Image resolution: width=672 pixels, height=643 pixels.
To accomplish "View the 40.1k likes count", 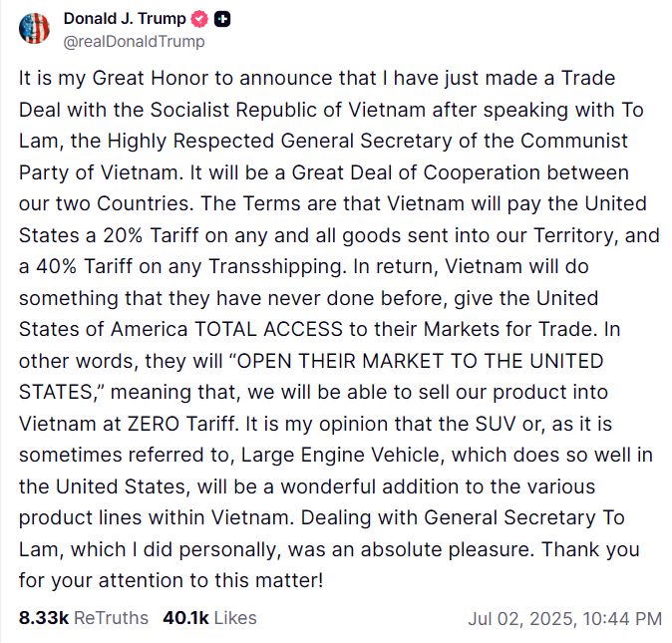I will pyautogui.click(x=185, y=618).
